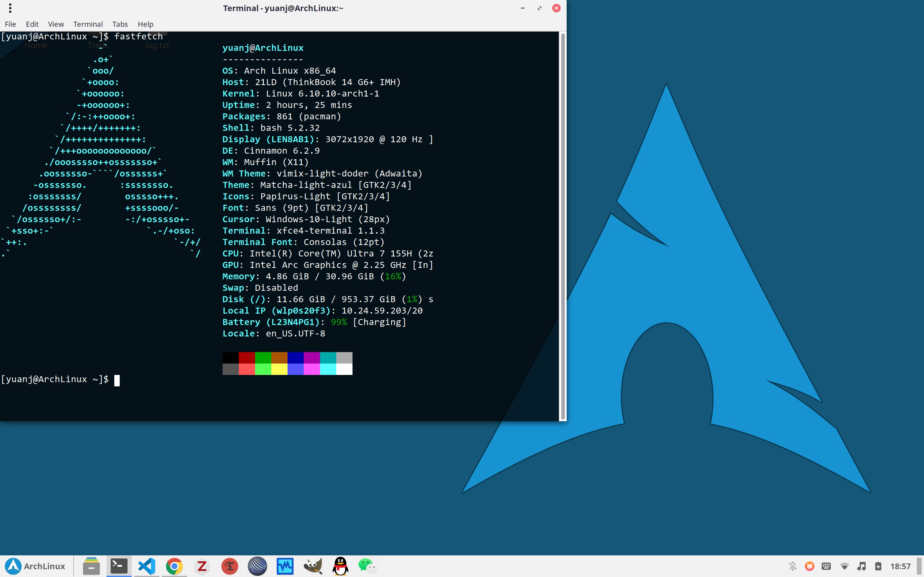
Task: Click the orange cat tray icon
Action: click(809, 566)
